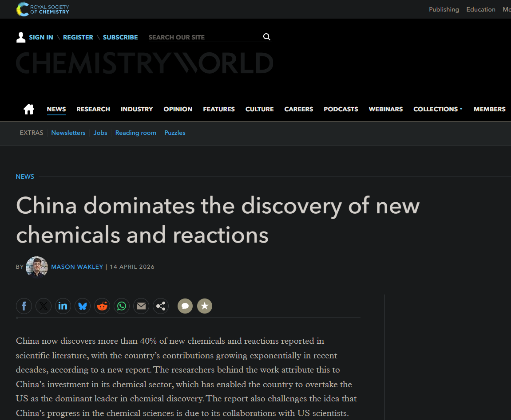This screenshot has height=420, width=511.
Task: Expand the Collections dropdown menu
Action: pyautogui.click(x=438, y=109)
